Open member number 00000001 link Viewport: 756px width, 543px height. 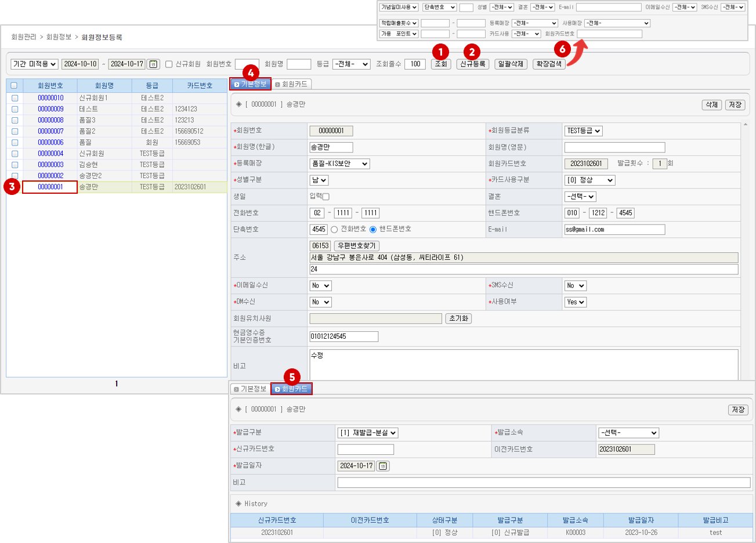pos(50,187)
